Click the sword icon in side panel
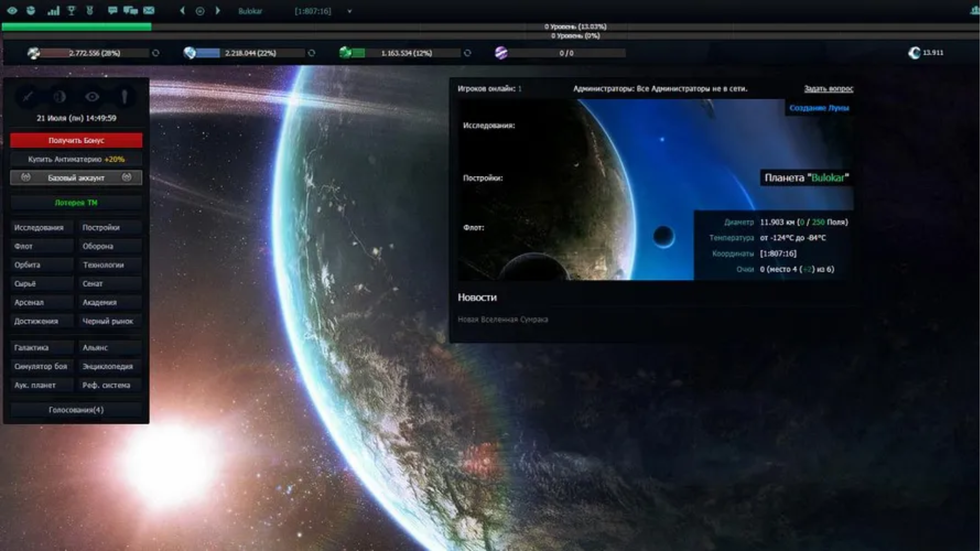Image resolution: width=980 pixels, height=551 pixels. (28, 96)
